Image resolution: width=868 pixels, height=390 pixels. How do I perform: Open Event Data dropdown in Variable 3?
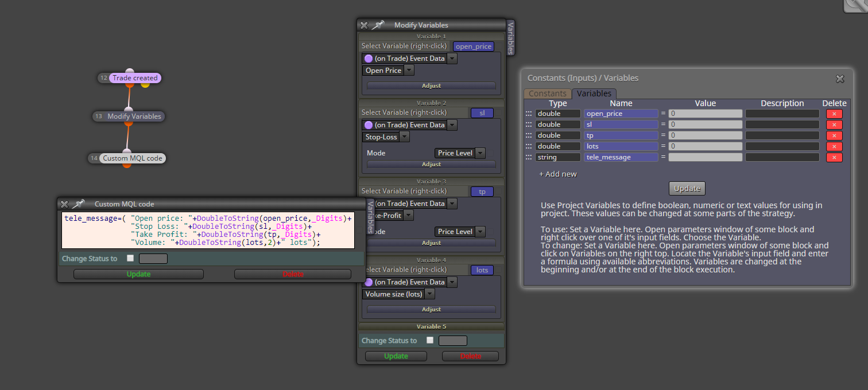[x=452, y=204]
